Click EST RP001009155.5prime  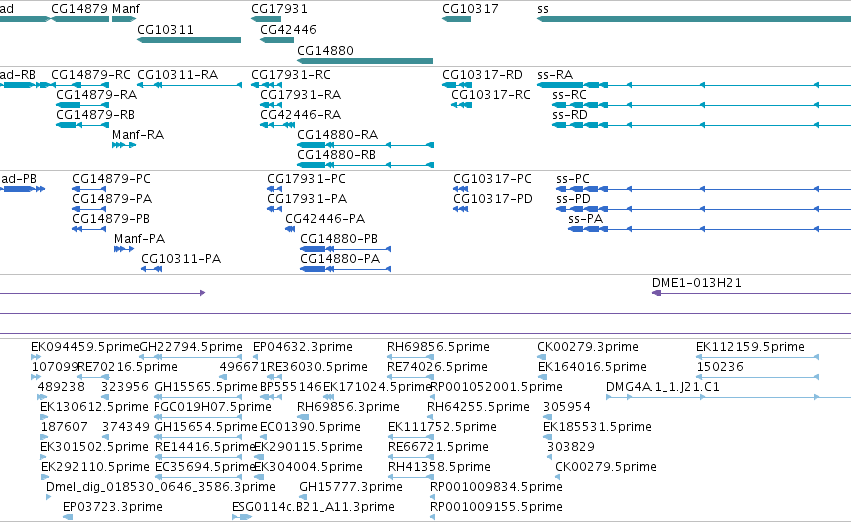pos(496,507)
